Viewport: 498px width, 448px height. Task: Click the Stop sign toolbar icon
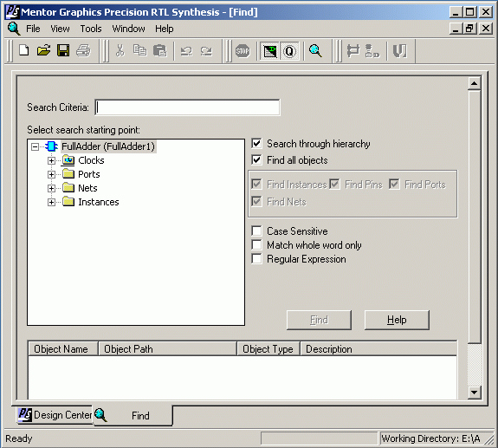click(243, 51)
